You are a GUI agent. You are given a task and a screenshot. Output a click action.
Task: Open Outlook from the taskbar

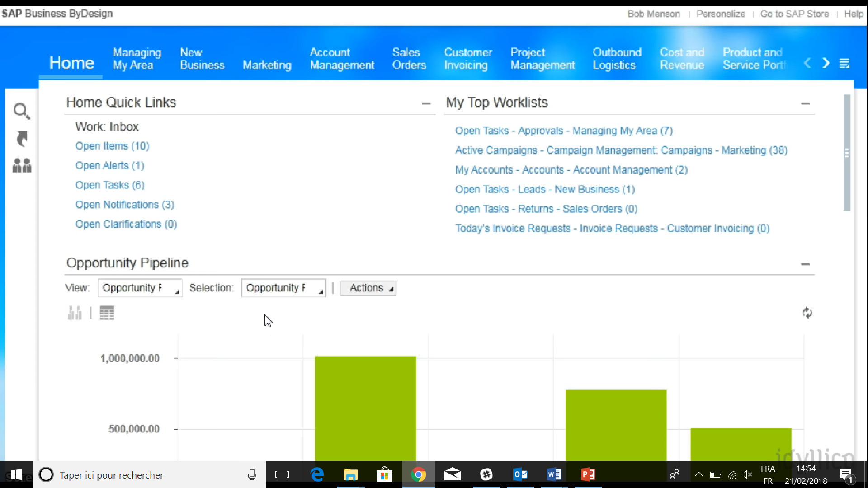point(520,474)
